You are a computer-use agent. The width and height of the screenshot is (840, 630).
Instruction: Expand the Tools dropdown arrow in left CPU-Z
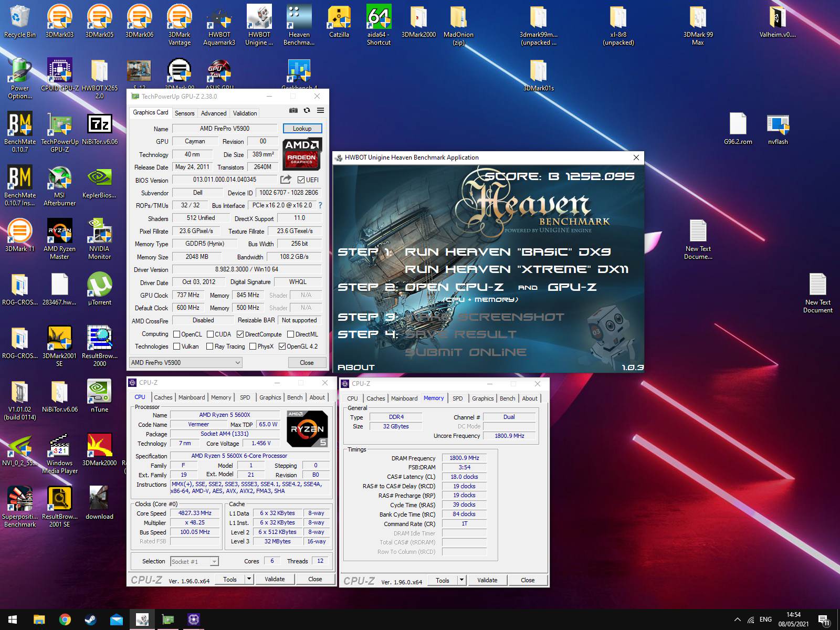(249, 579)
